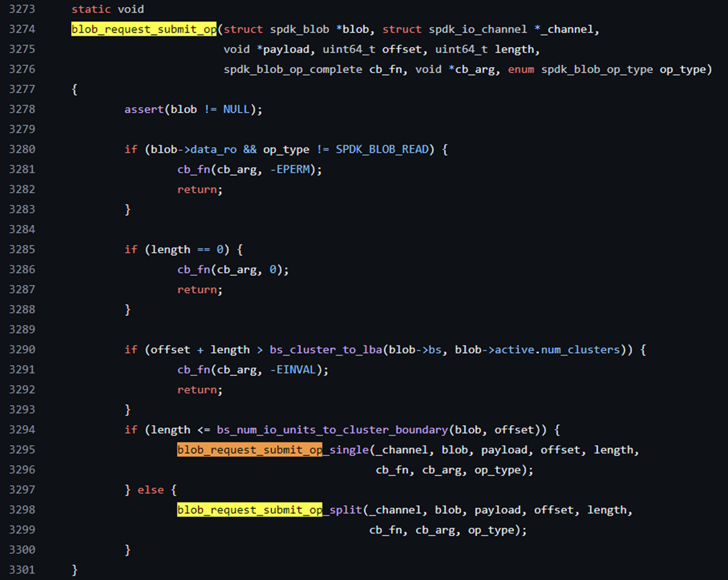This screenshot has height=580, width=728.
Task: Click the -EINVAL error code
Action: (293, 370)
